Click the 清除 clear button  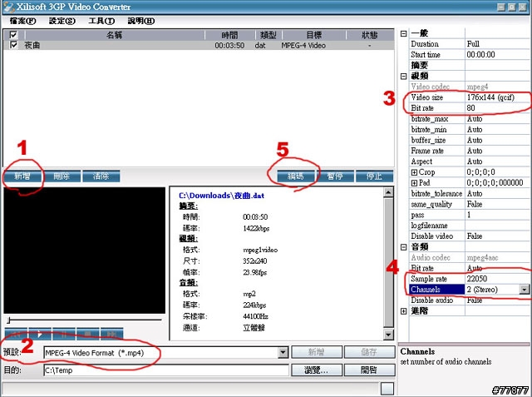pos(101,176)
